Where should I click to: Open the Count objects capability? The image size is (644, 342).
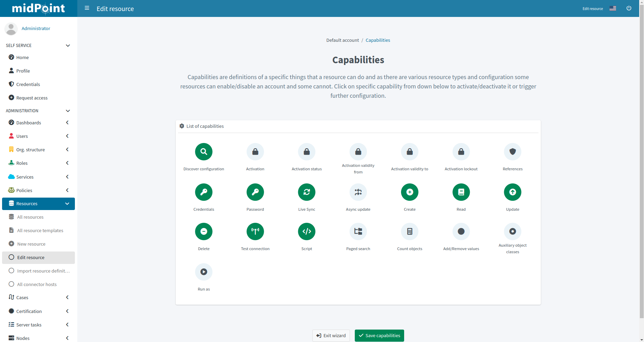(409, 231)
